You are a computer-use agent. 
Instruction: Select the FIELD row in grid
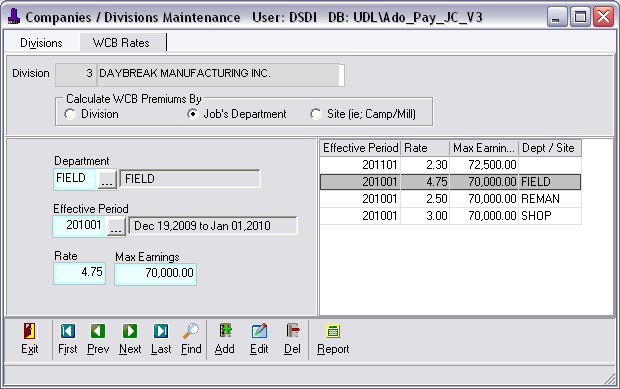click(450, 182)
